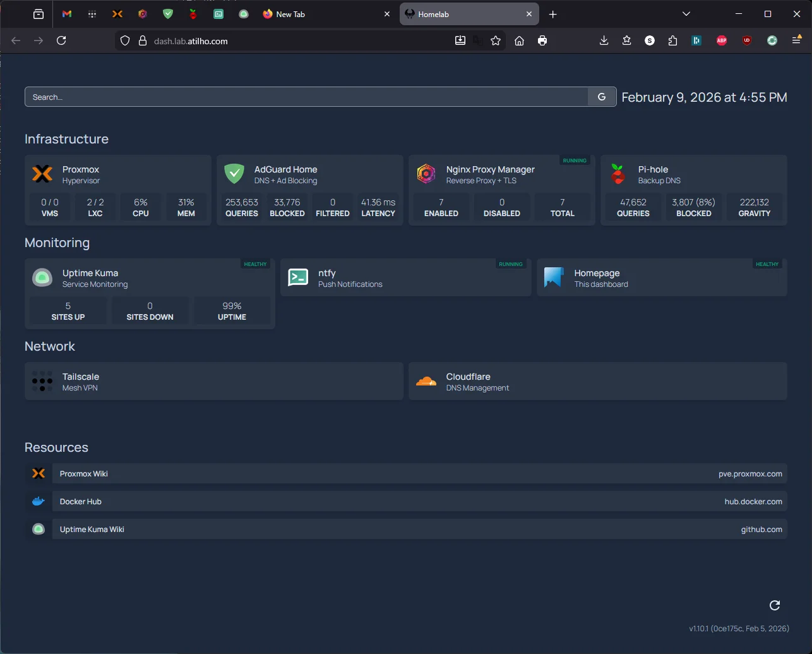
Task: Click the Docker whale icon beside Docker Hub
Action: tap(39, 501)
